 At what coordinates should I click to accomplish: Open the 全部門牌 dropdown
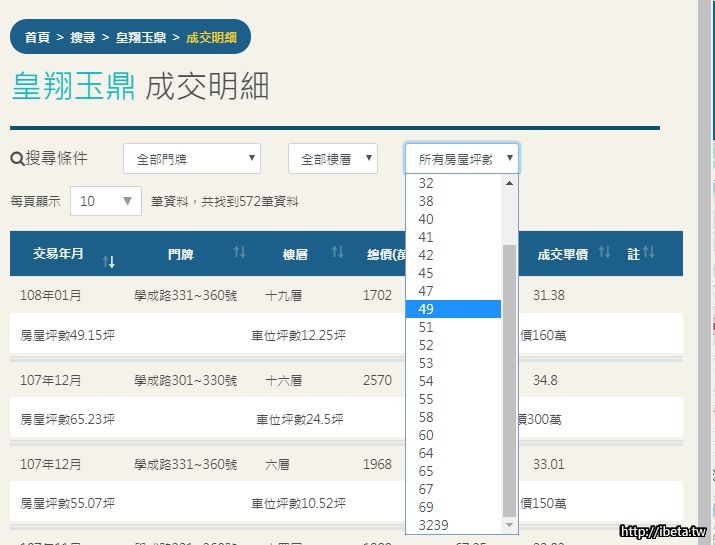tap(192, 158)
